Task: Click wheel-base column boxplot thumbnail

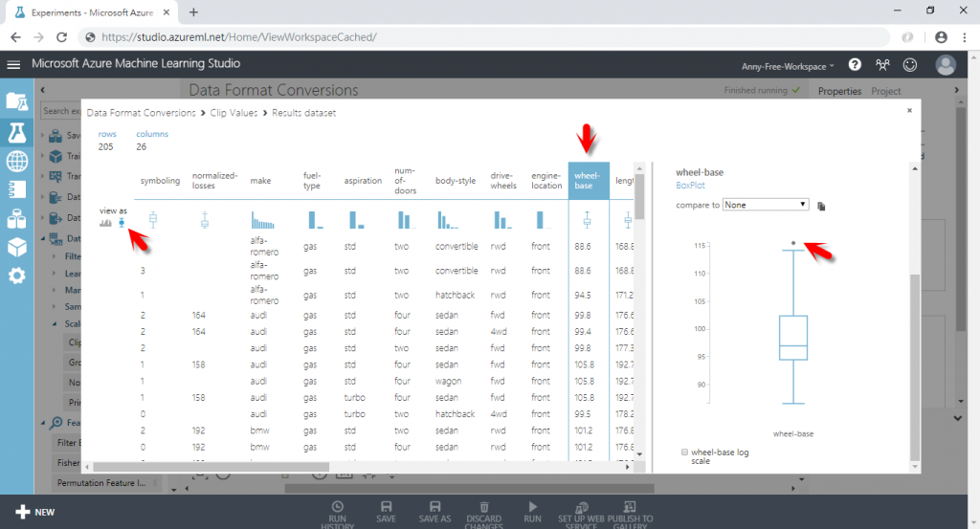Action: 587,220
